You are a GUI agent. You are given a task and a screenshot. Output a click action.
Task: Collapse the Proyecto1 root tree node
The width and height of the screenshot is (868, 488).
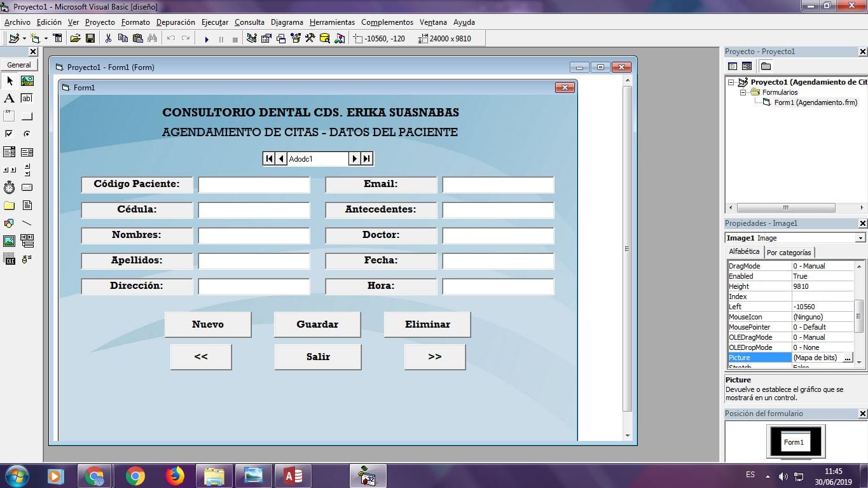[731, 82]
